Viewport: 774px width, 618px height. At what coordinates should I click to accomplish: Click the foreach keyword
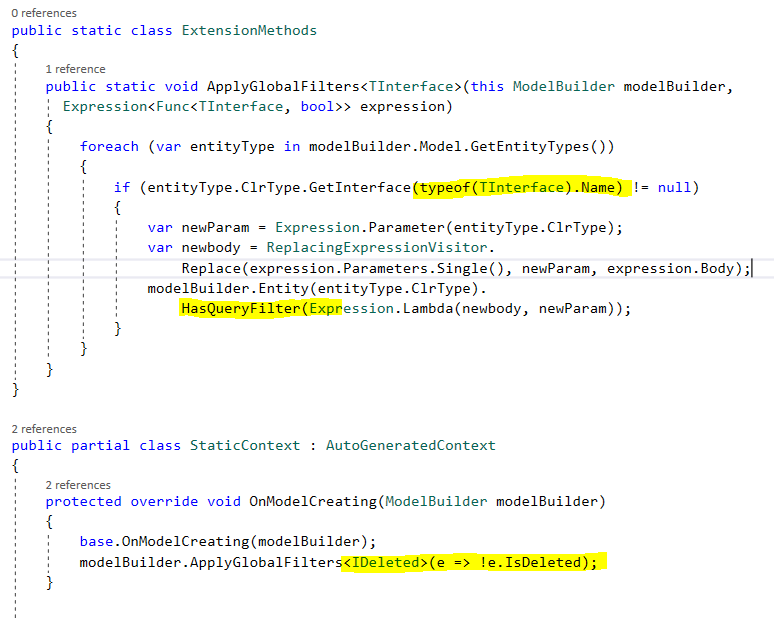[x=109, y=147]
